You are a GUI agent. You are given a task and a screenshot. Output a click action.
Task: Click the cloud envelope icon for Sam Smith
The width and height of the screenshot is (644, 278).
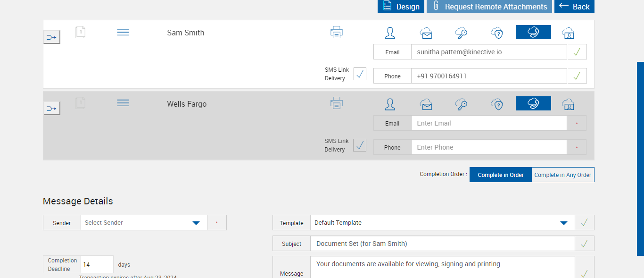point(426,33)
